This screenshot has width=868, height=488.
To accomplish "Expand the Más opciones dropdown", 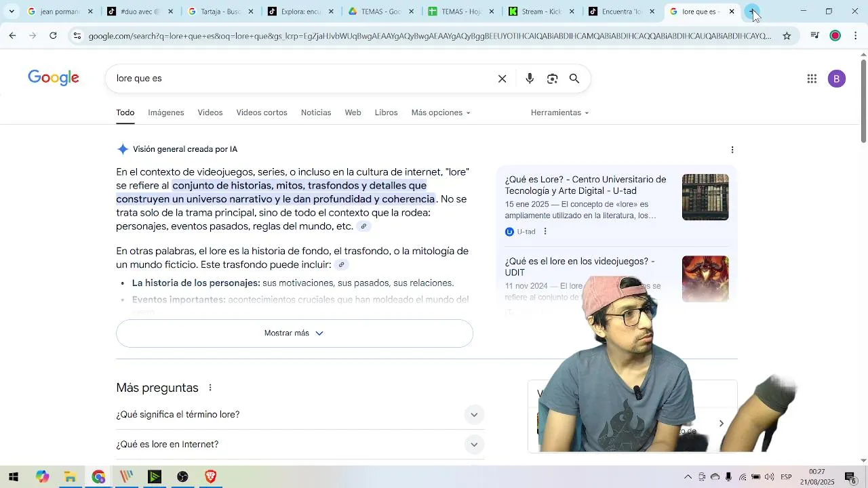I will (x=441, y=113).
